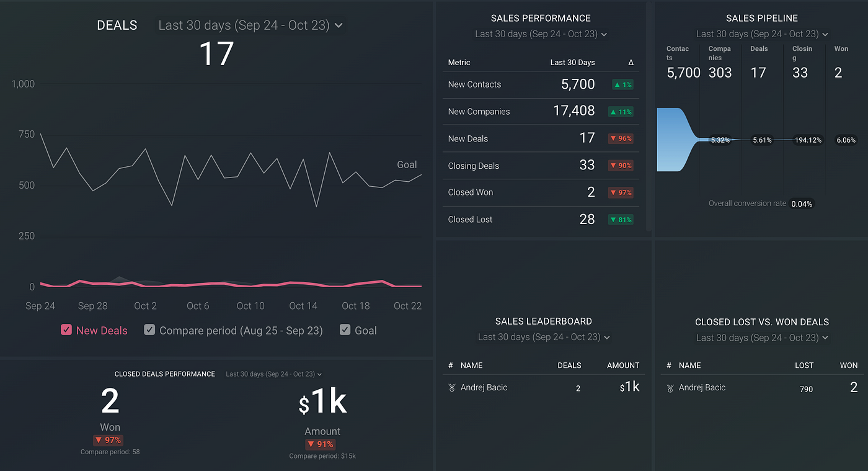Screen dimensions: 868x471
Task: Click the SALES PIPELINE title
Action: pos(762,19)
